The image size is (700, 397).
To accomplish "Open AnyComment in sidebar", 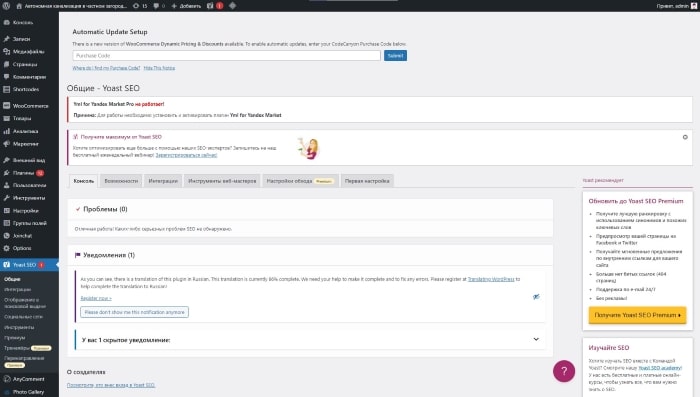I will pos(29,379).
